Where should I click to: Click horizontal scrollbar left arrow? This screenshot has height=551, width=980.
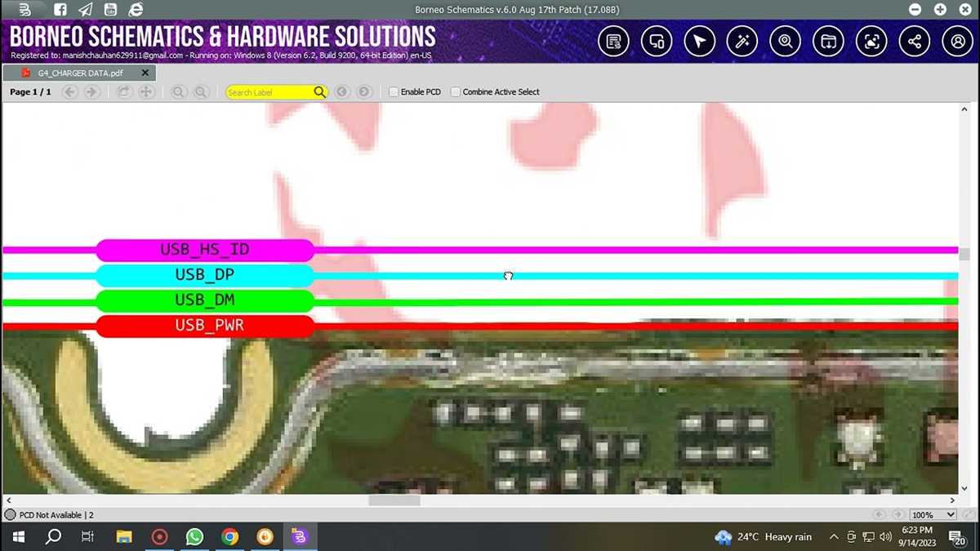[8, 500]
